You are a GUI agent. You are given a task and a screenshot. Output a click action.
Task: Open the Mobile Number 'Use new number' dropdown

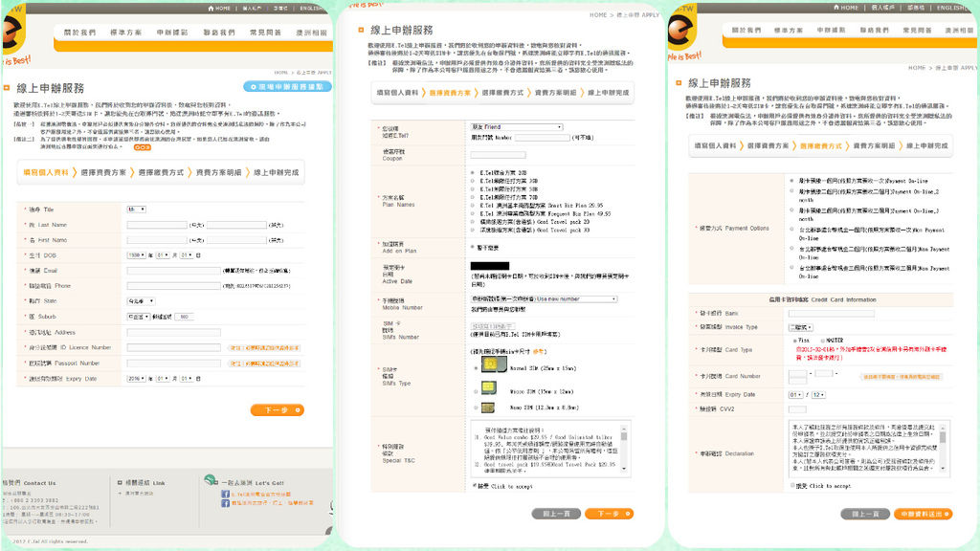coord(544,299)
